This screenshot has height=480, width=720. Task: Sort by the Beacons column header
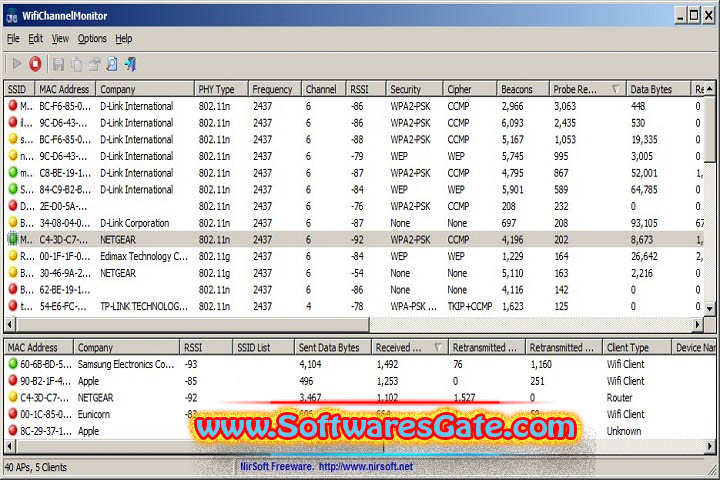click(x=523, y=89)
